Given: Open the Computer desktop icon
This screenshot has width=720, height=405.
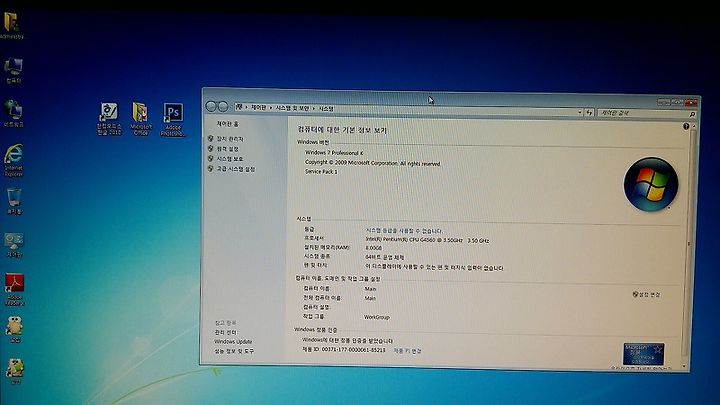Looking at the screenshot, I should point(13,71).
